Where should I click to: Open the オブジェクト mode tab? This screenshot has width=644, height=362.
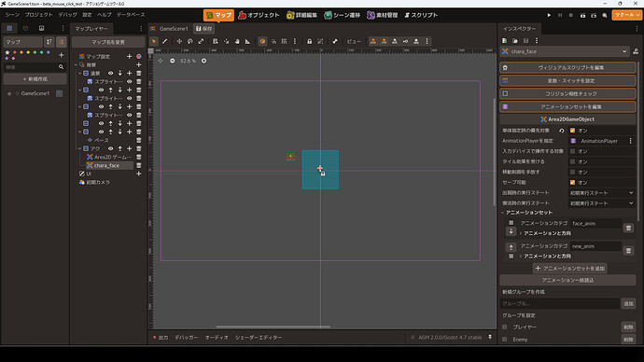(x=259, y=15)
